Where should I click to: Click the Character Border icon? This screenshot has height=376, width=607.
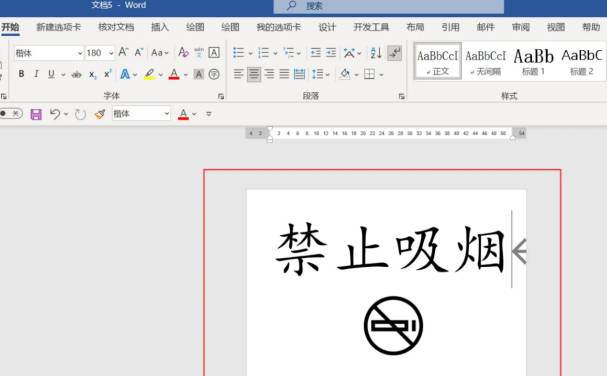coord(214,52)
